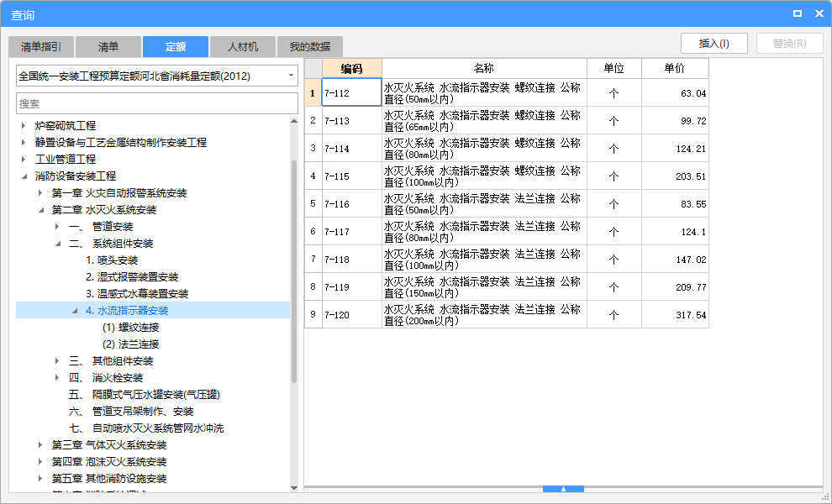The width and height of the screenshot is (832, 504).
Task: Select (2) 法兰连接 tree item
Action: pos(130,344)
